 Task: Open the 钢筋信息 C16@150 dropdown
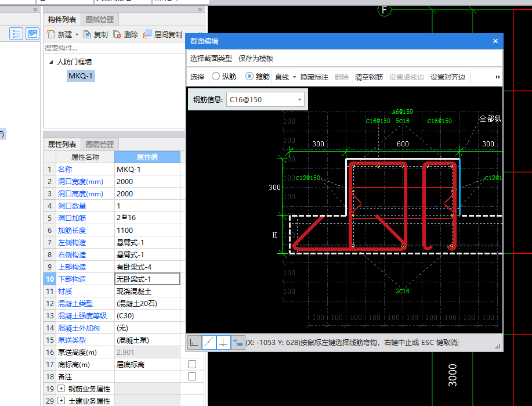pyautogui.click(x=299, y=99)
